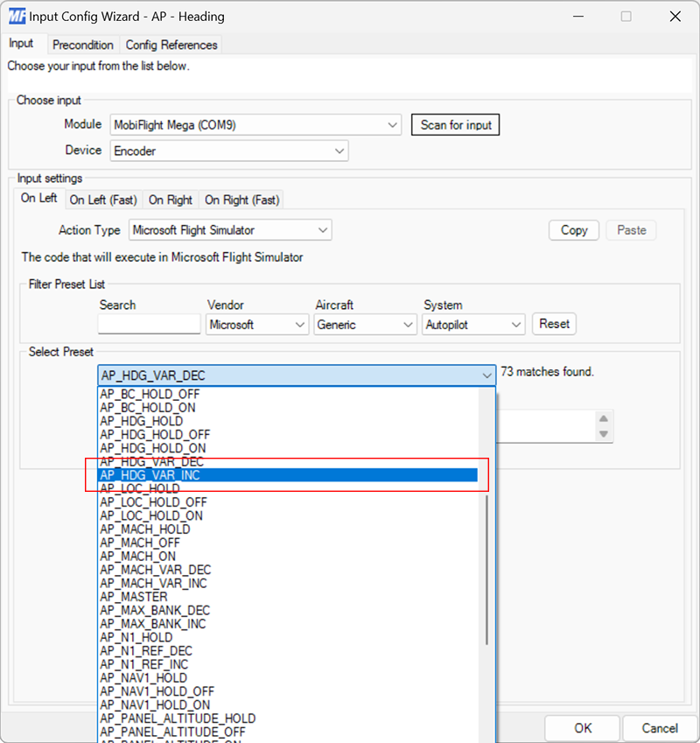700x743 pixels.
Task: Open the Module dropdown showing MobiFlight Mega (COM9)
Action: [393, 124]
